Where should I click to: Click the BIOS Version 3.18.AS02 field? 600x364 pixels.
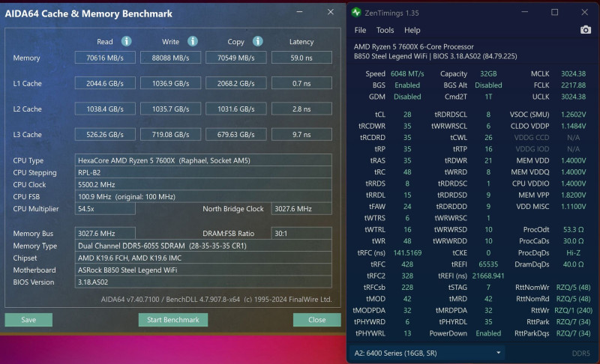(203, 282)
